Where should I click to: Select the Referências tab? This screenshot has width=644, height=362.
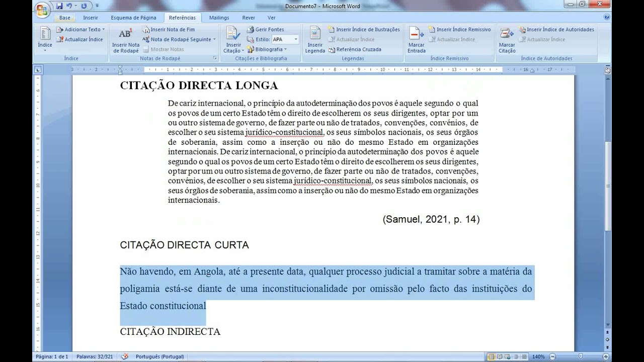tap(182, 18)
